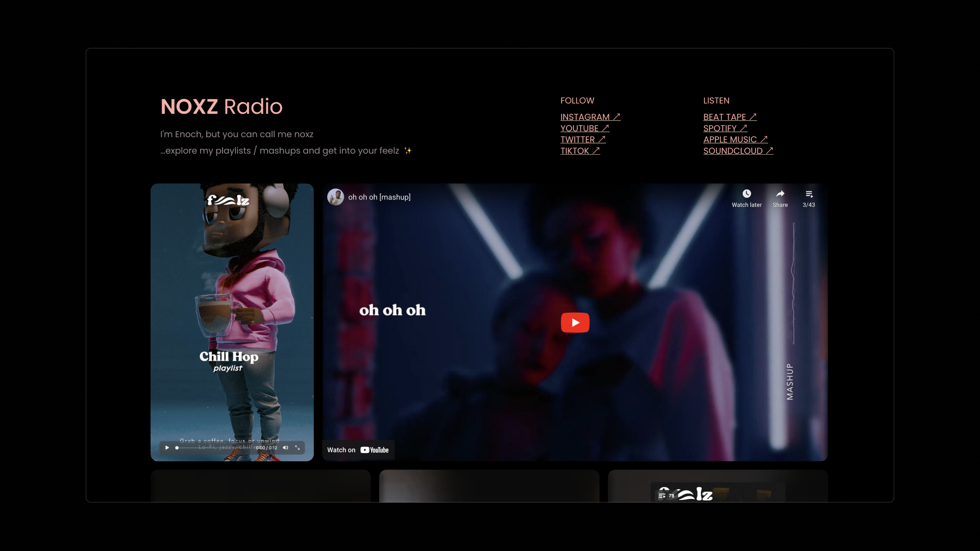Click the playlist icon showing 78 on feelz thumbnail
980x551 pixels.
pos(666,495)
